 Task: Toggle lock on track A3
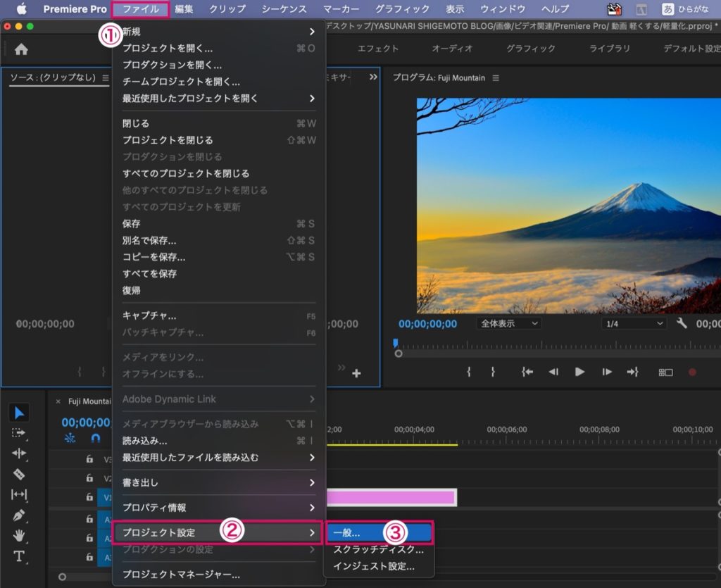89,557
